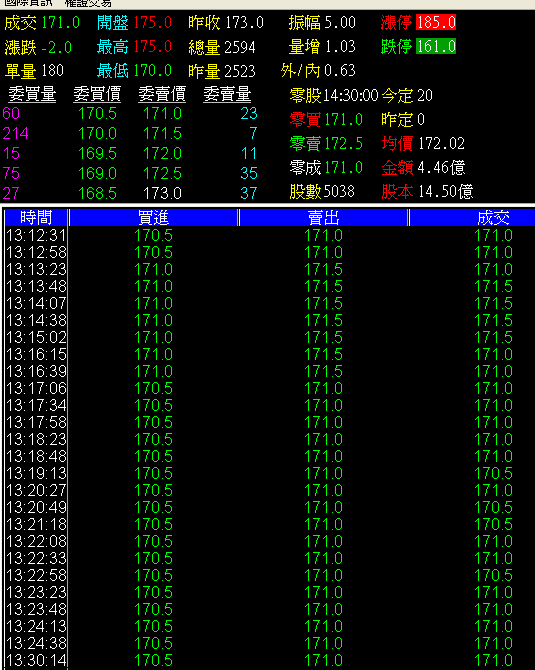Screen dimensions: 535x670
Task: Click the 股本 value 14.50億
Action: click(x=445, y=191)
